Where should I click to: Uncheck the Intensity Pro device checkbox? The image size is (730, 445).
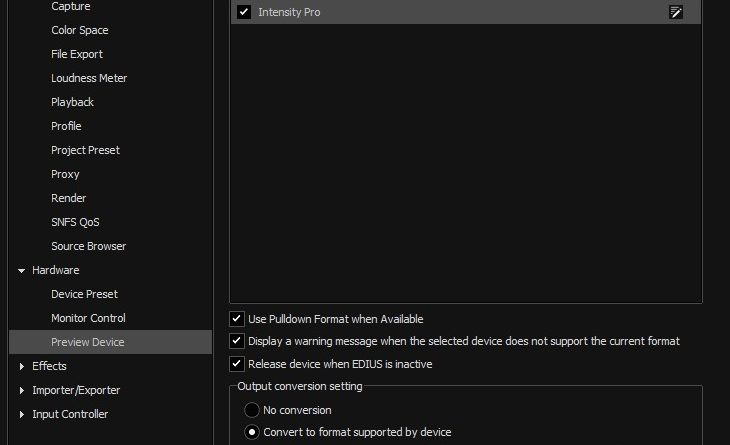pyautogui.click(x=244, y=12)
